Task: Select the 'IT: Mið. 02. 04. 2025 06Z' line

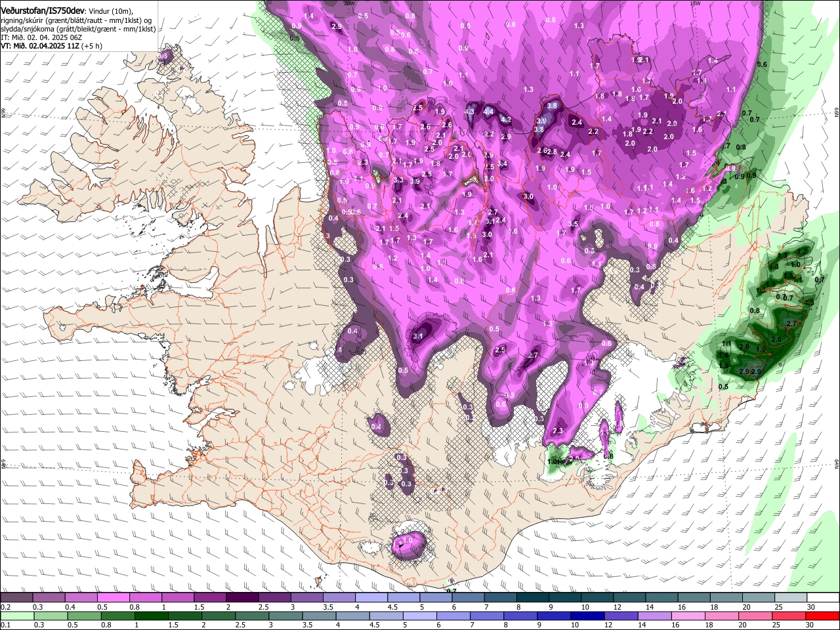Action: (x=41, y=37)
